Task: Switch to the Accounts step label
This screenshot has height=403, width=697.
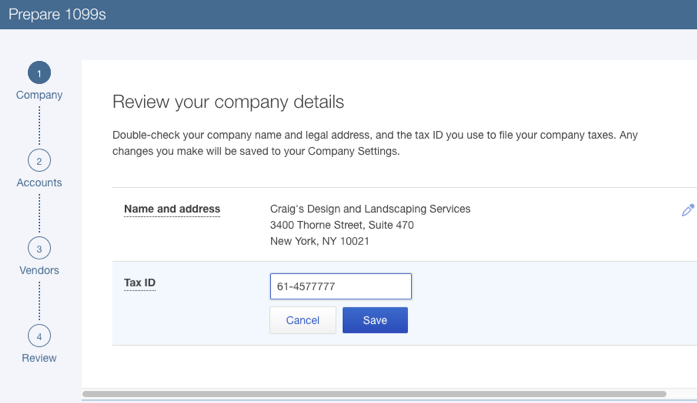Action: point(39,183)
